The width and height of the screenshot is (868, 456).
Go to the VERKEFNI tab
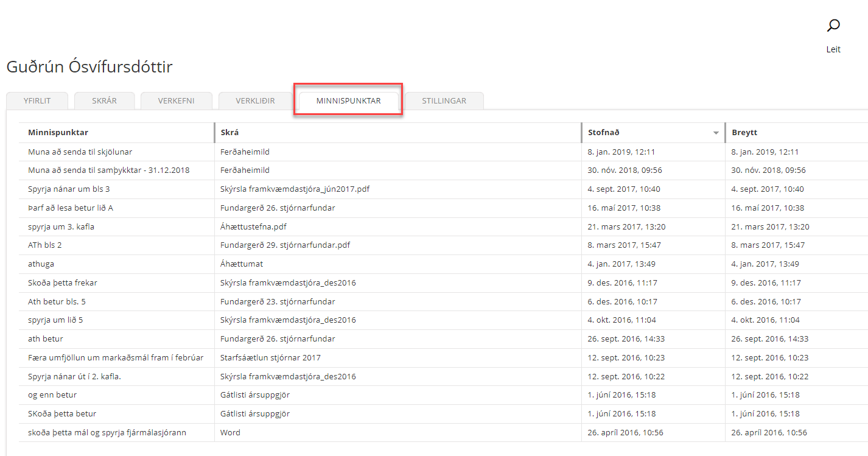[x=176, y=101]
